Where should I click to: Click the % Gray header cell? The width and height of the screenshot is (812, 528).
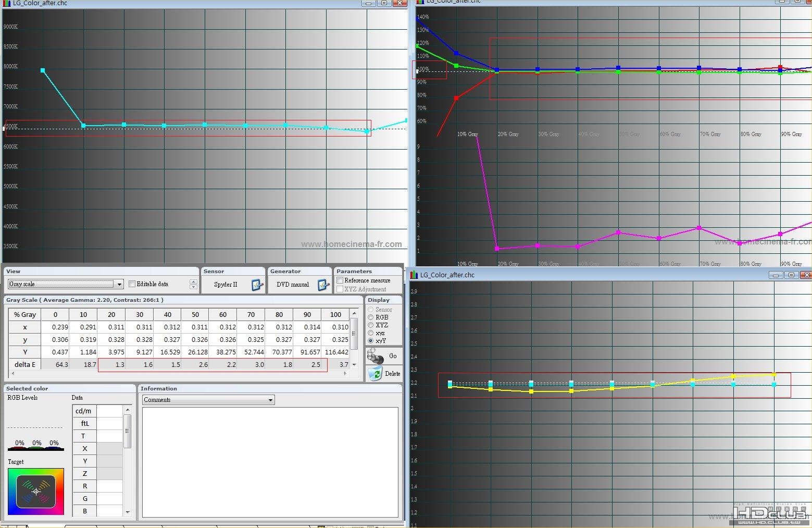[25, 314]
